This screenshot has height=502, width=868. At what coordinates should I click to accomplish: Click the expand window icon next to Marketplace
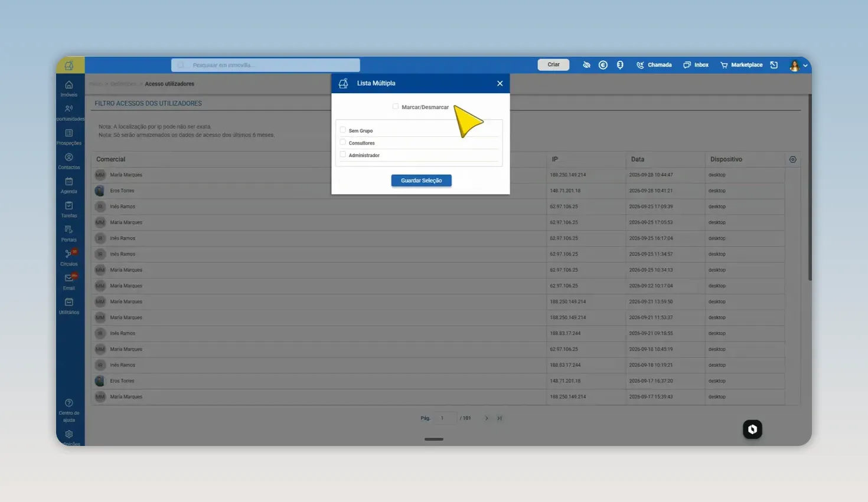point(774,65)
